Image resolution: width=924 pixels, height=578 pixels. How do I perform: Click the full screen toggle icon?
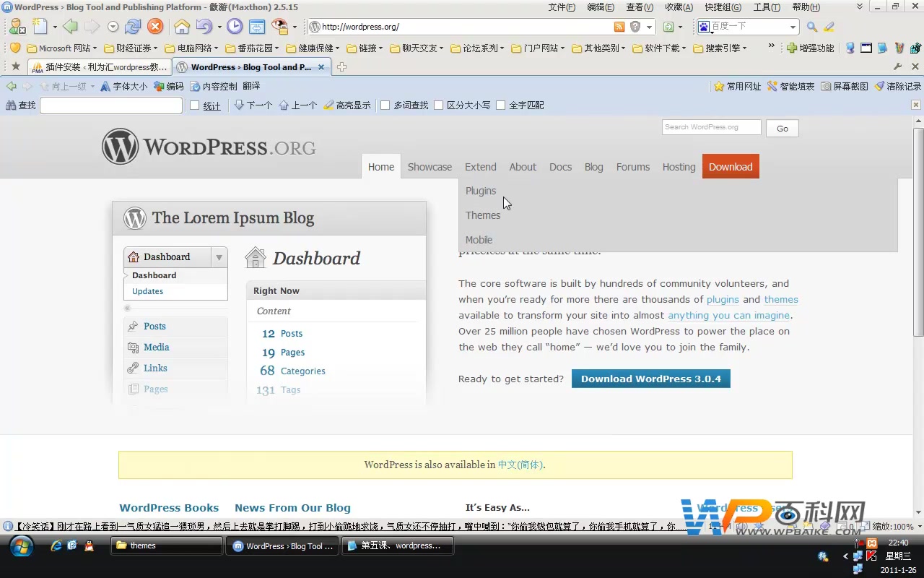[x=257, y=27]
